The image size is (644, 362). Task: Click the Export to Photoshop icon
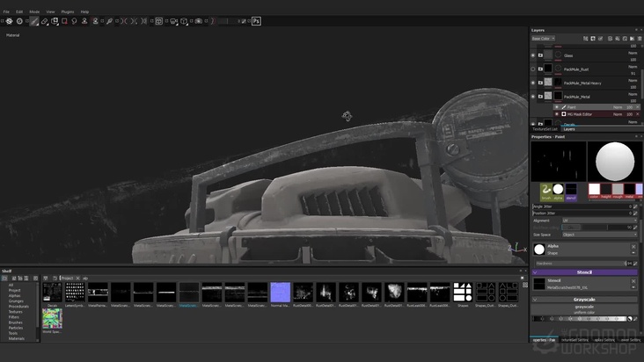click(x=257, y=20)
